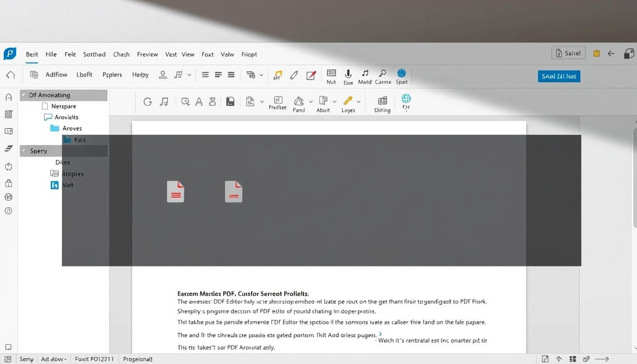This screenshot has width=637, height=364.
Task: Open dropdown arrow next to Pand tool
Action: click(311, 101)
